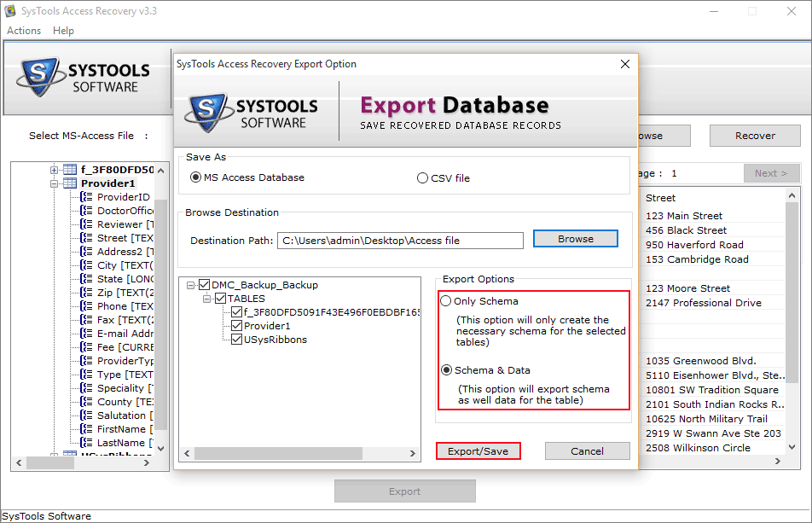Click the Fax field icon
812x523 pixels.
pyautogui.click(x=86, y=320)
